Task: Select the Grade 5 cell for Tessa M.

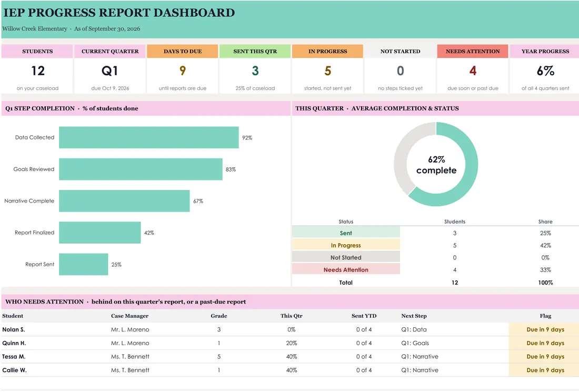Action: coord(219,357)
